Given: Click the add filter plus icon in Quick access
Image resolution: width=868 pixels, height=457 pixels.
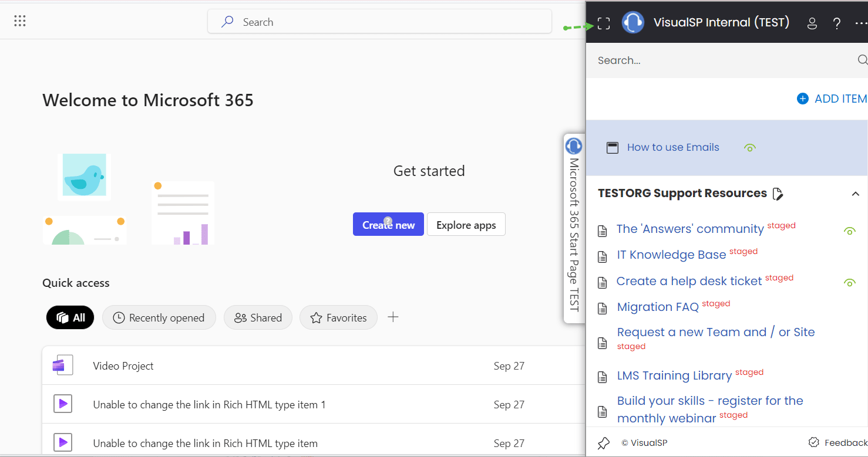Looking at the screenshot, I should (x=393, y=317).
